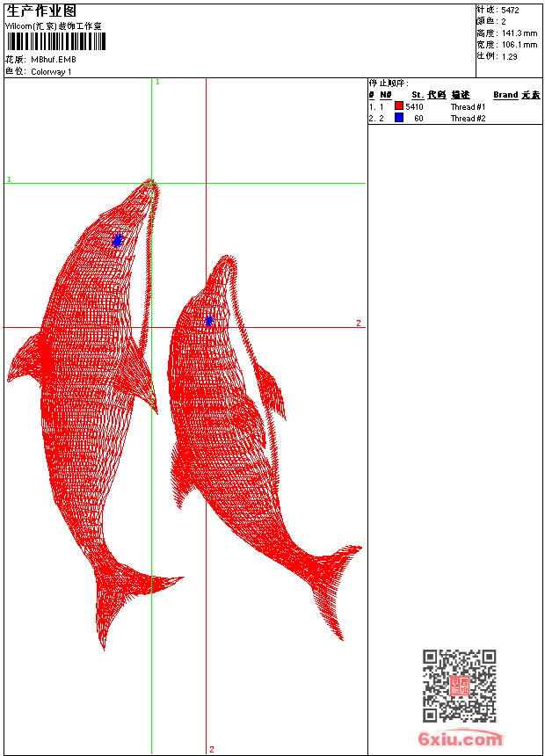Click the 生产作业图 title heading
This screenshot has width=545, height=756.
[40, 11]
